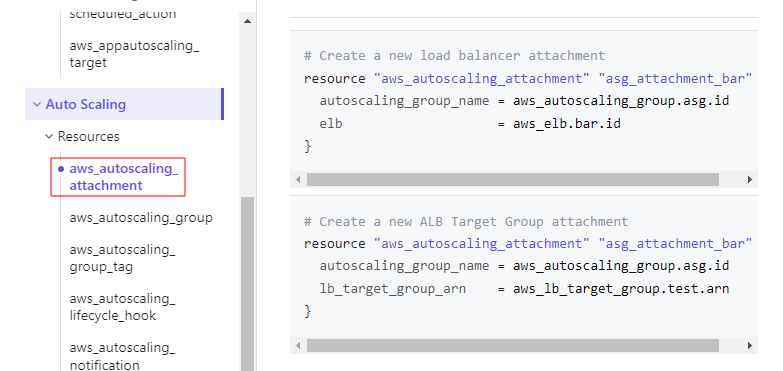Open aws_autoscaling_group_tag sidebar link
This screenshot has height=371, width=783.
122,258
